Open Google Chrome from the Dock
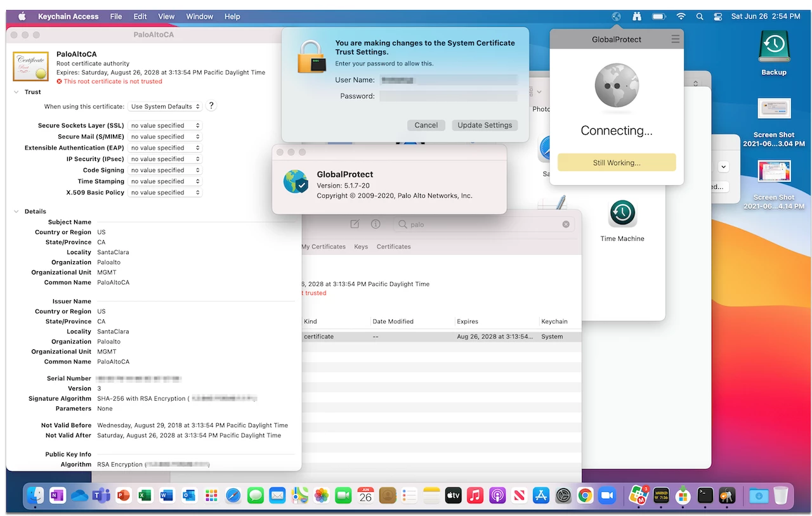The image size is (812, 516). (586, 495)
